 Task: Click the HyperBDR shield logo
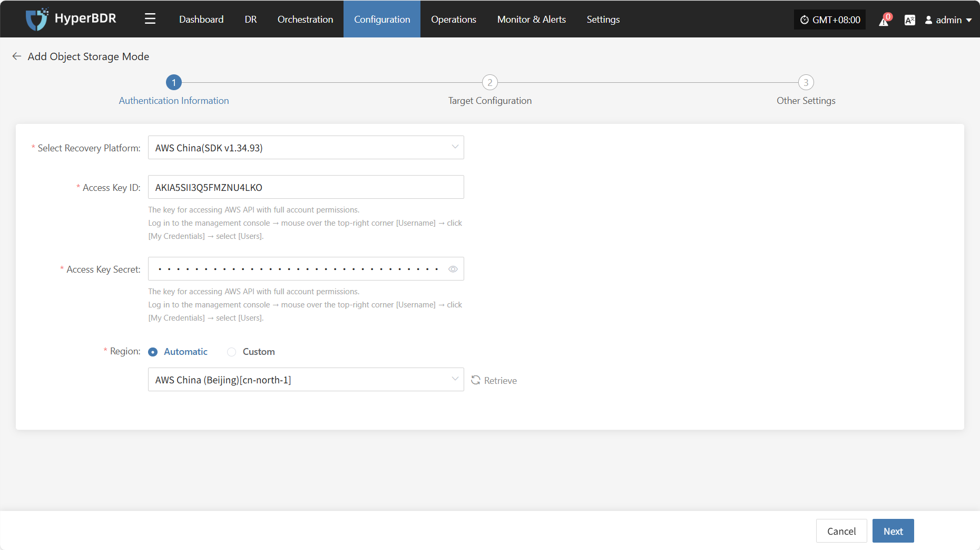pos(37,19)
